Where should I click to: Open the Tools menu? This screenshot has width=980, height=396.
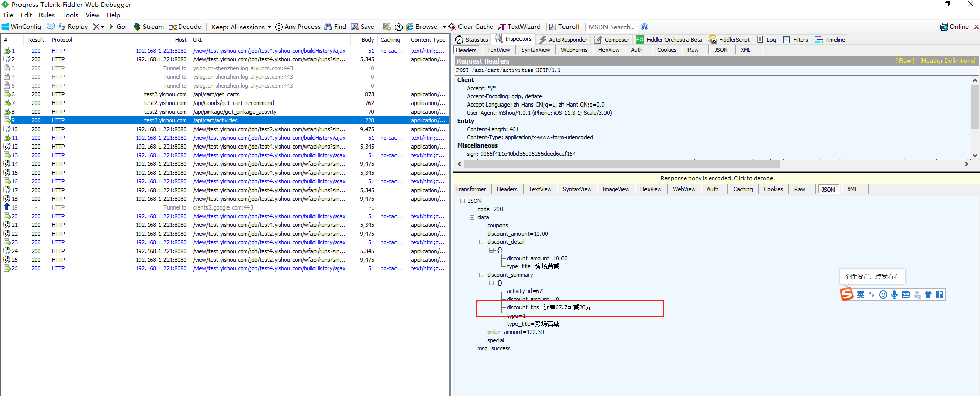point(70,15)
